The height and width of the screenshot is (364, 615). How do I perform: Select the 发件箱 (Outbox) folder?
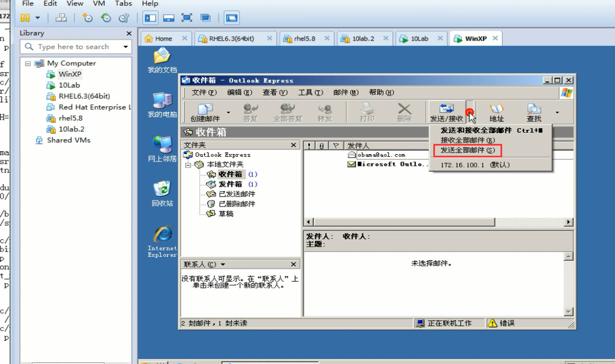[x=230, y=184]
